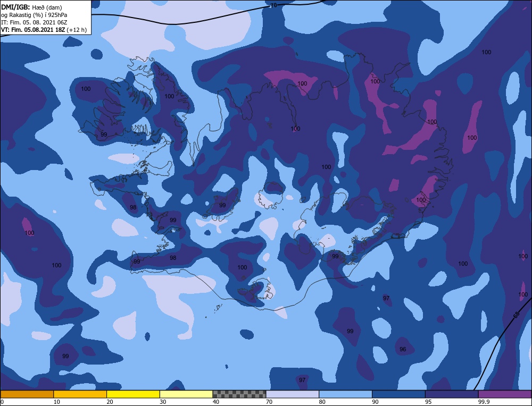Click the initial time "IT: Fim. 05. 08. 2021 06Z"
The height and width of the screenshot is (406, 532).
coord(34,22)
